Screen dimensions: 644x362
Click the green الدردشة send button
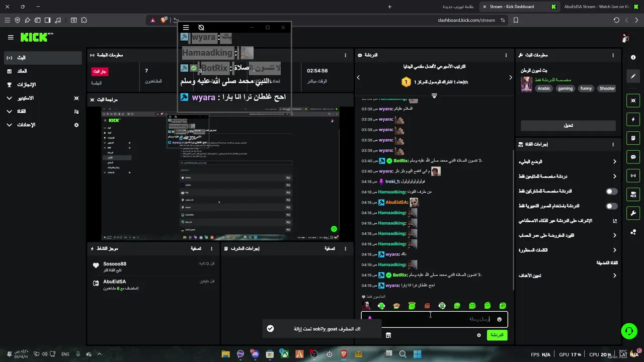pos(497,335)
